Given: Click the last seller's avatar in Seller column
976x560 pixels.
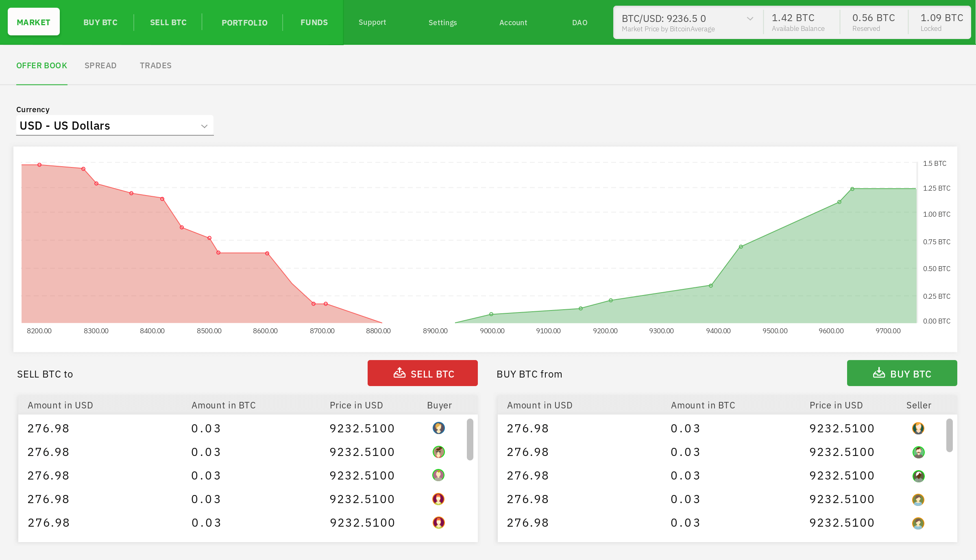Looking at the screenshot, I should (x=918, y=523).
